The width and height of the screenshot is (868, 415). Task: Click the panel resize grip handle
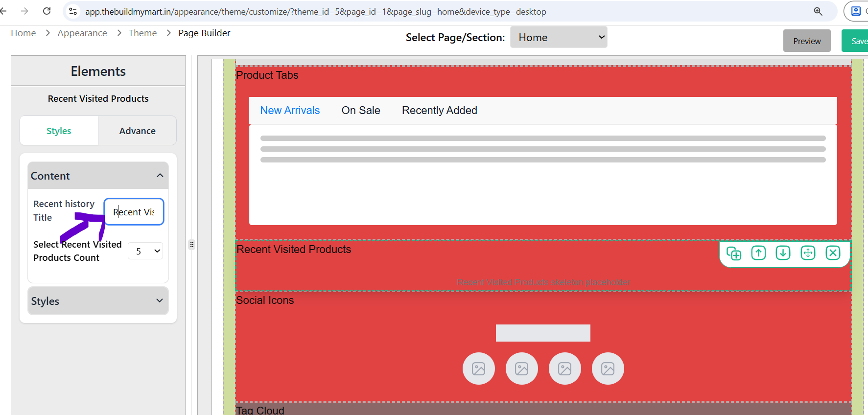(192, 244)
